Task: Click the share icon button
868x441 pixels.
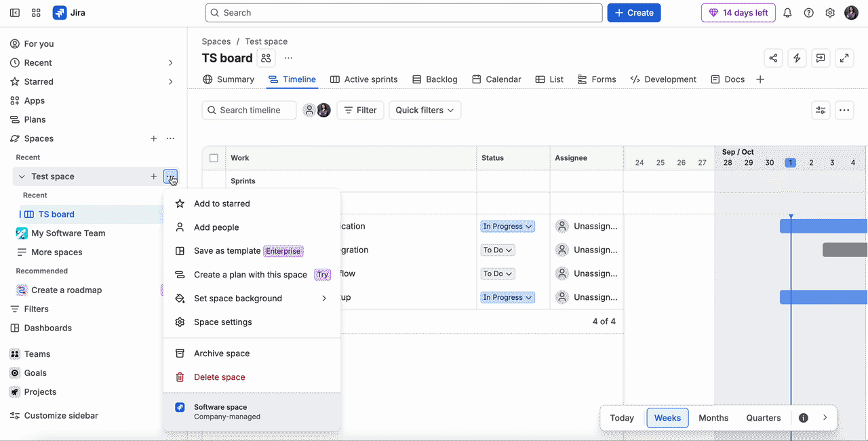Action: [x=773, y=58]
